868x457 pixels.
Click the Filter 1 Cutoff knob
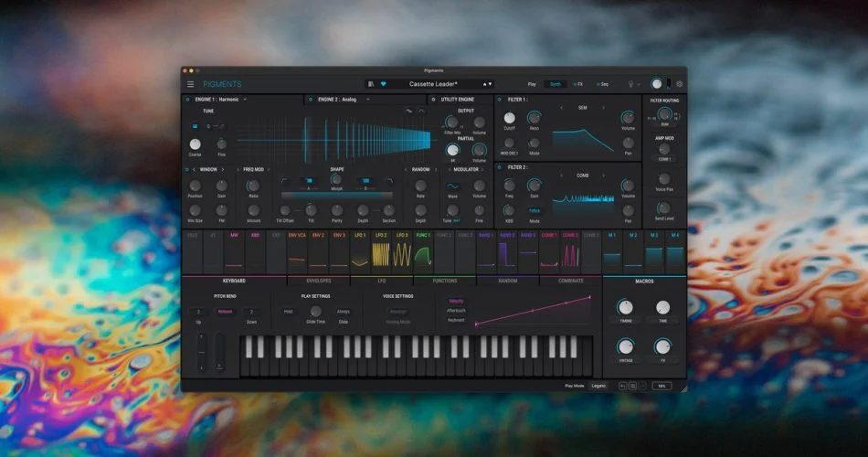509,117
